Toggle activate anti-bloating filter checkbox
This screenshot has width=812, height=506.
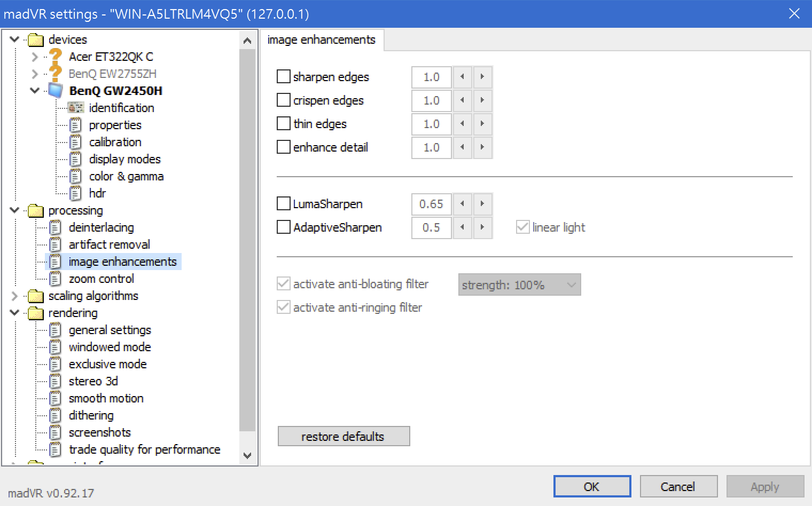coord(284,283)
